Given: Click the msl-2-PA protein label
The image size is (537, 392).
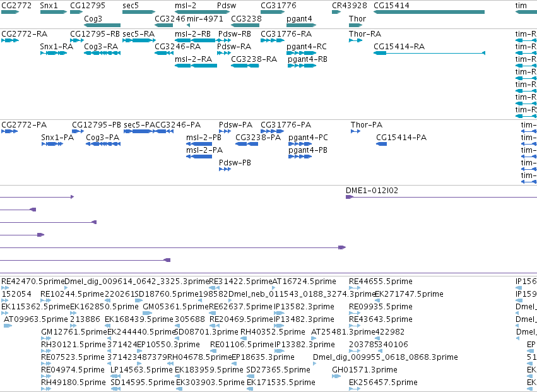Looking at the screenshot, I should pyautogui.click(x=204, y=150).
